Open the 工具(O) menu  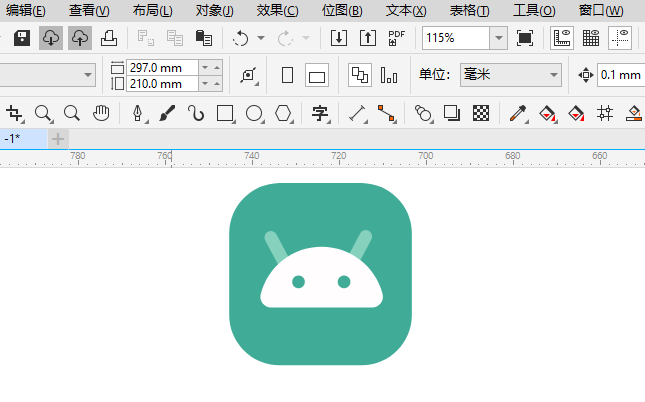pos(534,10)
